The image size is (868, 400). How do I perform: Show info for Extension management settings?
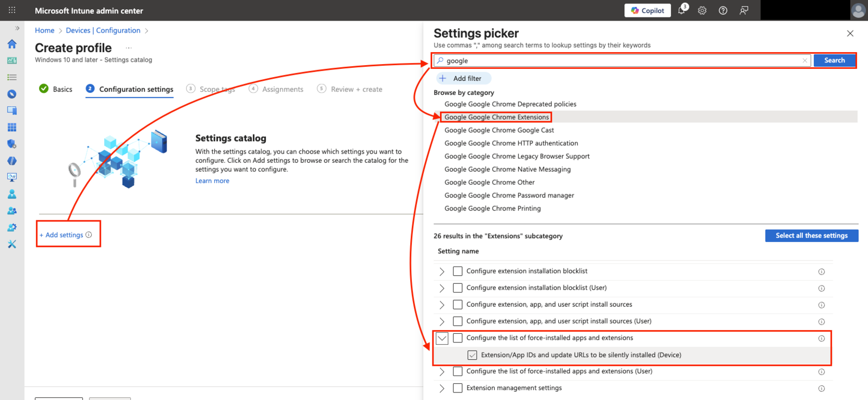point(821,389)
